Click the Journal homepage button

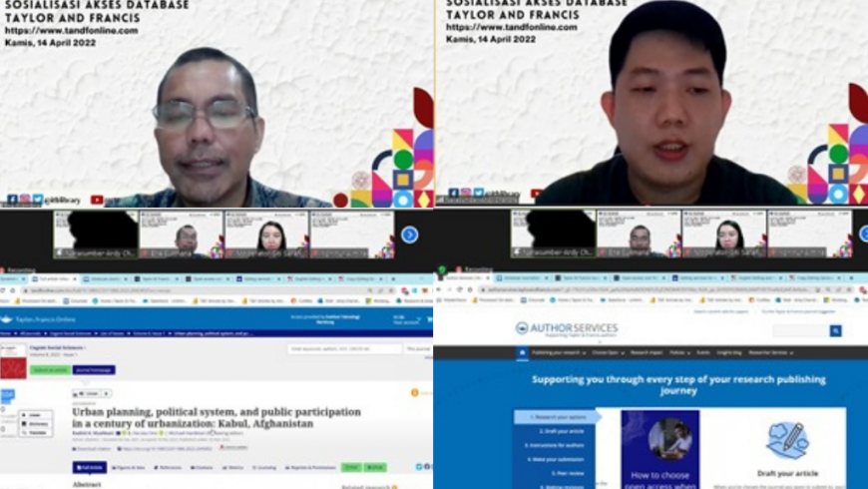click(x=94, y=370)
